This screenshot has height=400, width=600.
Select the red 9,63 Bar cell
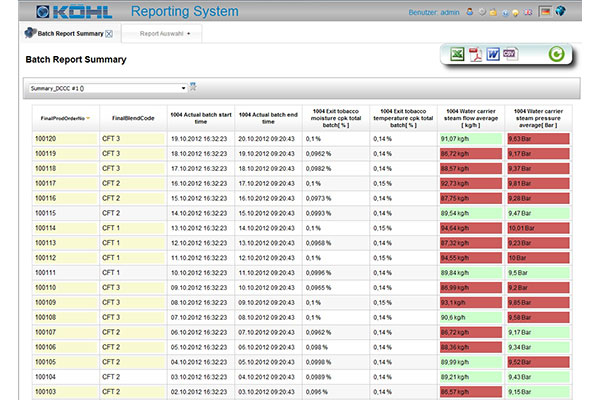[x=539, y=139]
